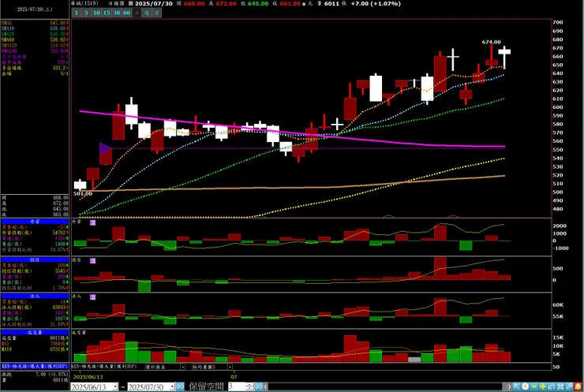The height and width of the screenshot is (392, 584).
Task: Adjust reserved space spinner arrows
Action: [x=249, y=387]
